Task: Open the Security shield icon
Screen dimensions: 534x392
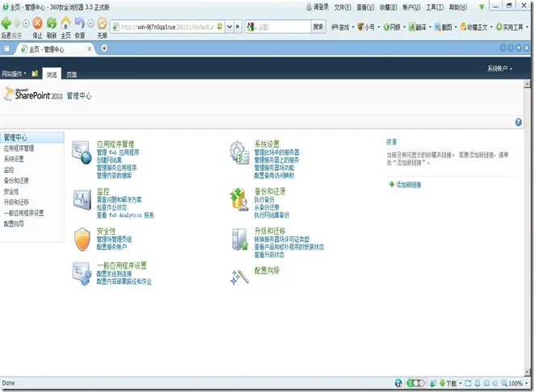Action: [x=82, y=240]
